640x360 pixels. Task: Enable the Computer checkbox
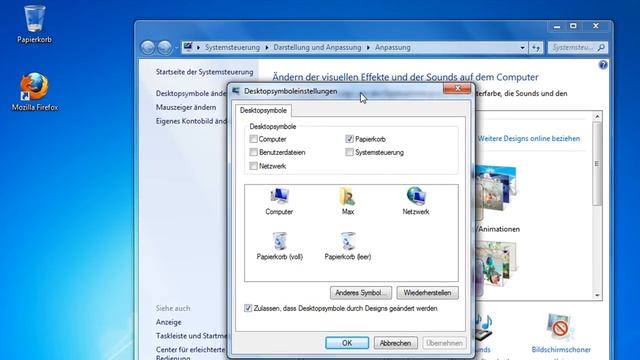point(253,139)
